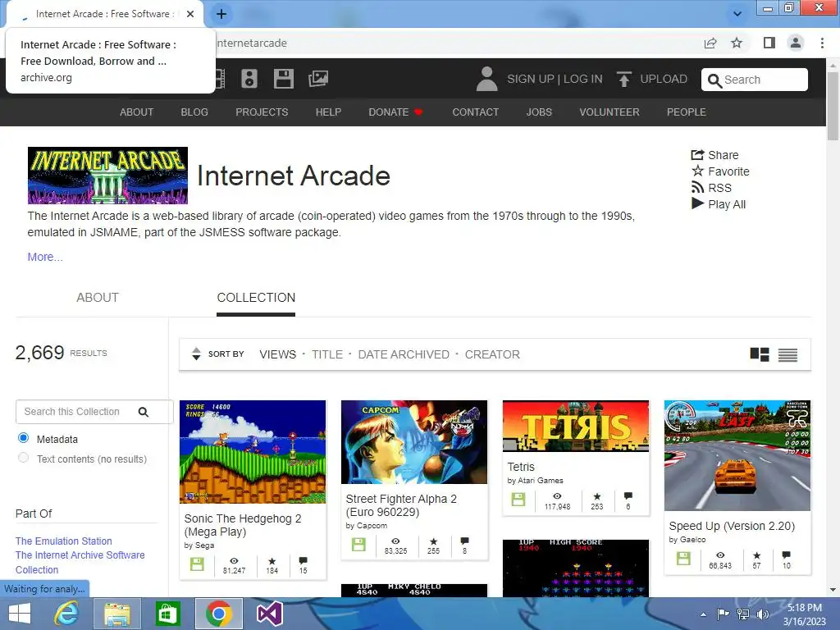840x630 pixels.
Task: Click the Play All triangle icon
Action: tap(697, 203)
